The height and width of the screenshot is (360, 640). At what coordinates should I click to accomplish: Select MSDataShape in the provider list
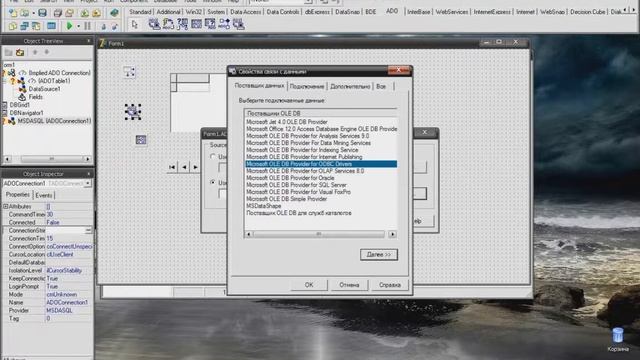pyautogui.click(x=264, y=206)
